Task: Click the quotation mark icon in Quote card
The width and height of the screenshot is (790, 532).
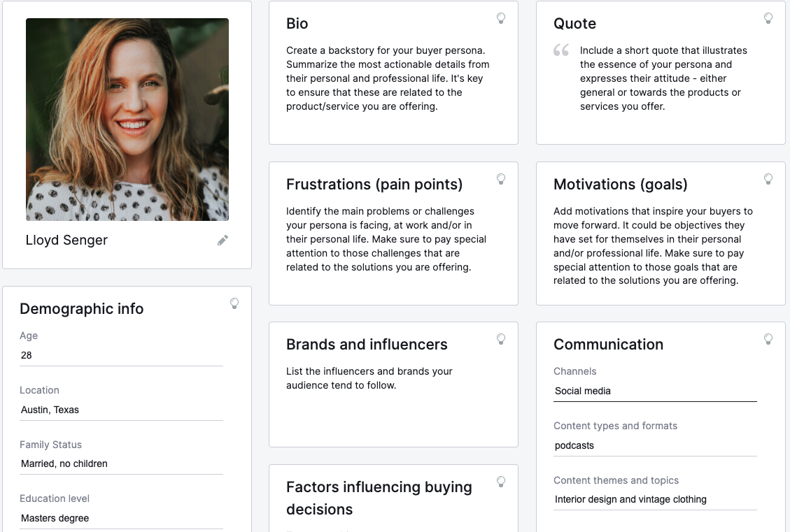Action: click(x=560, y=50)
